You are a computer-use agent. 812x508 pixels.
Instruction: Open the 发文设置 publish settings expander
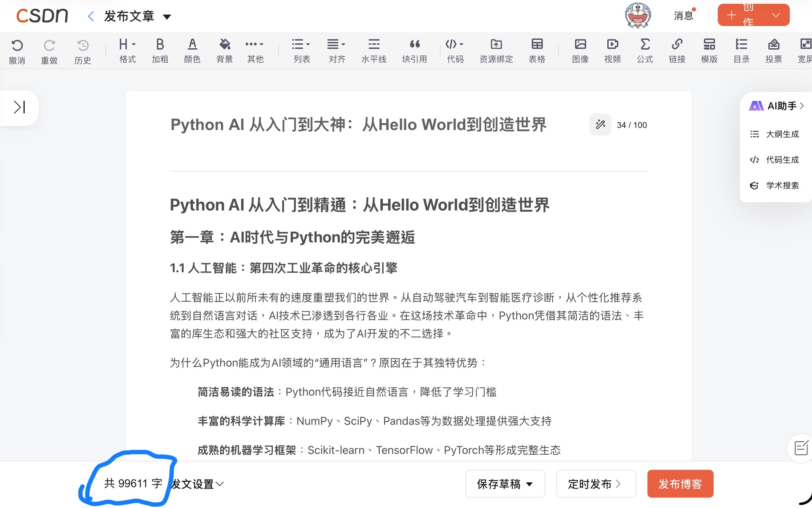(196, 484)
